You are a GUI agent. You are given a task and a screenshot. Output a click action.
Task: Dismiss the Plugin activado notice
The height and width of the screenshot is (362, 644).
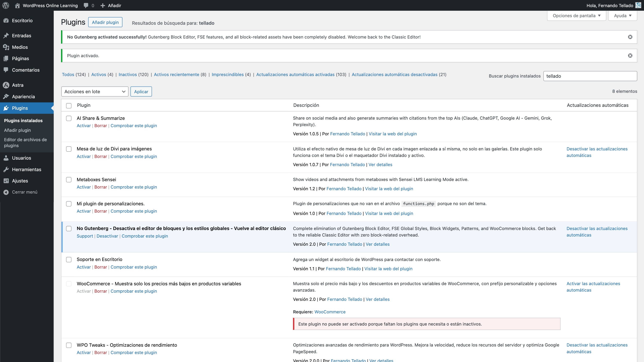[x=630, y=56]
